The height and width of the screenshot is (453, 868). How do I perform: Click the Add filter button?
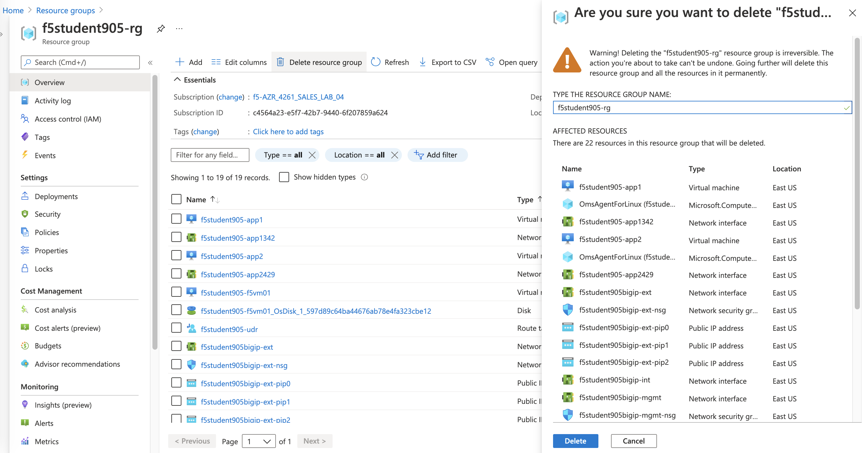(437, 155)
